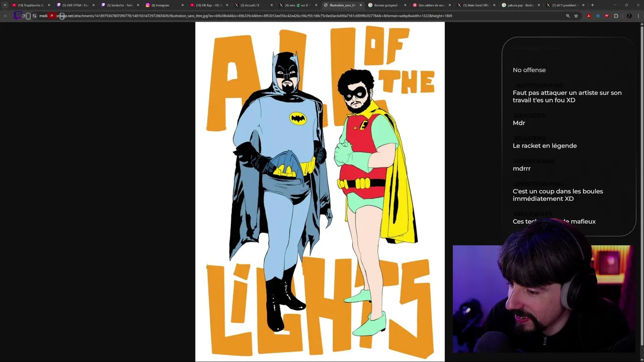Image resolution: width=644 pixels, height=362 pixels.
Task: Close the yakuza psp tab
Action: (538, 5)
